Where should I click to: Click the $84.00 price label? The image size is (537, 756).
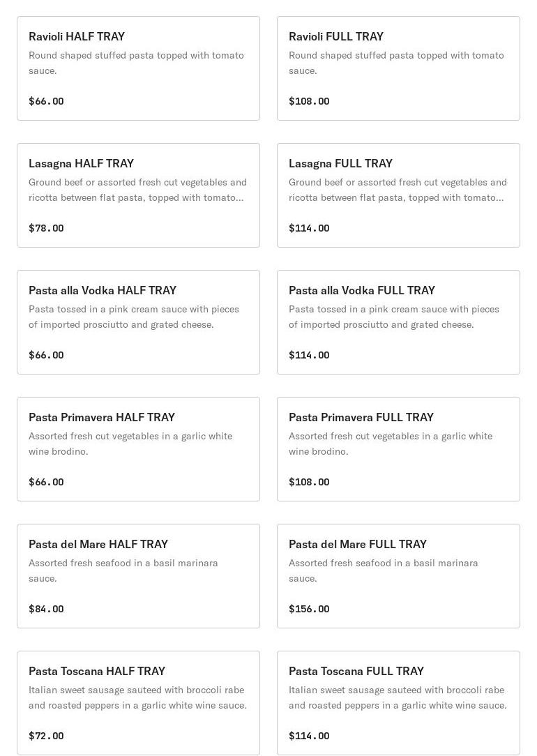click(46, 609)
